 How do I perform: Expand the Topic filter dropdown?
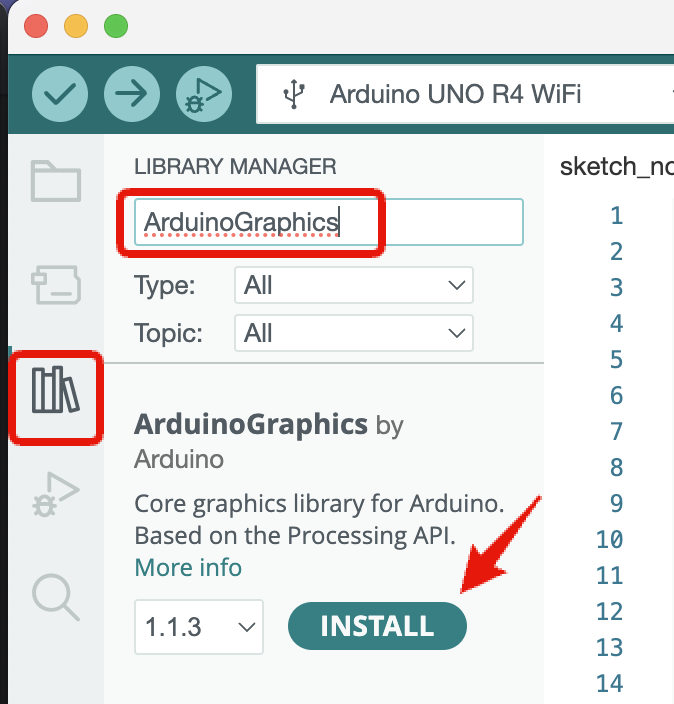pos(353,333)
